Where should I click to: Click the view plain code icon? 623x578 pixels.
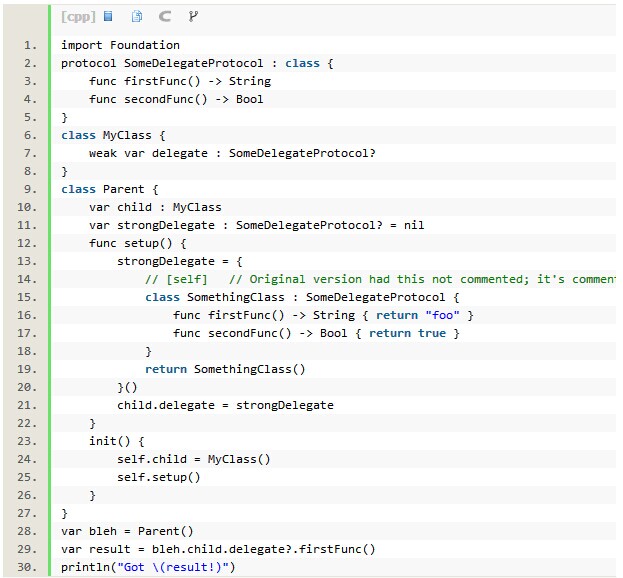pyautogui.click(x=108, y=16)
